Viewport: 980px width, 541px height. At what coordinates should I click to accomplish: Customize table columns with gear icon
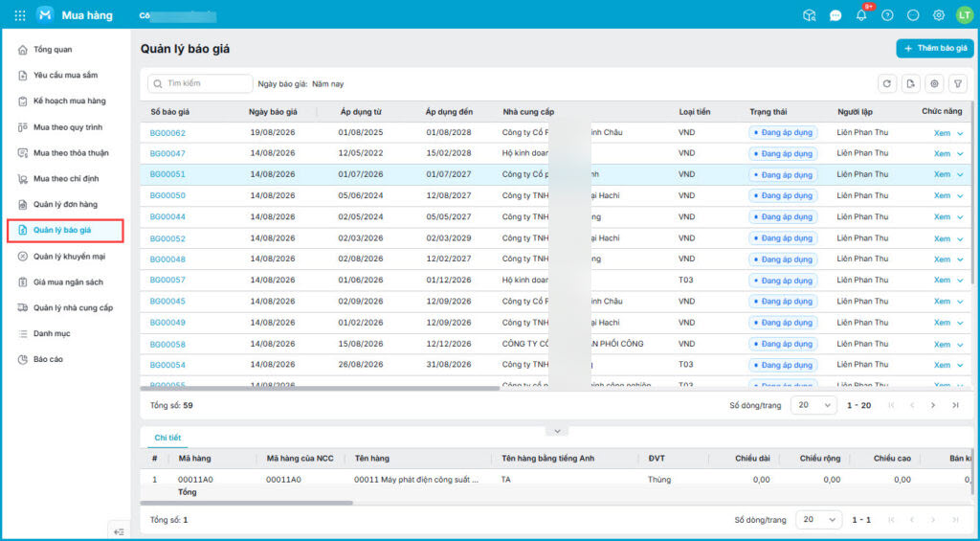click(934, 84)
